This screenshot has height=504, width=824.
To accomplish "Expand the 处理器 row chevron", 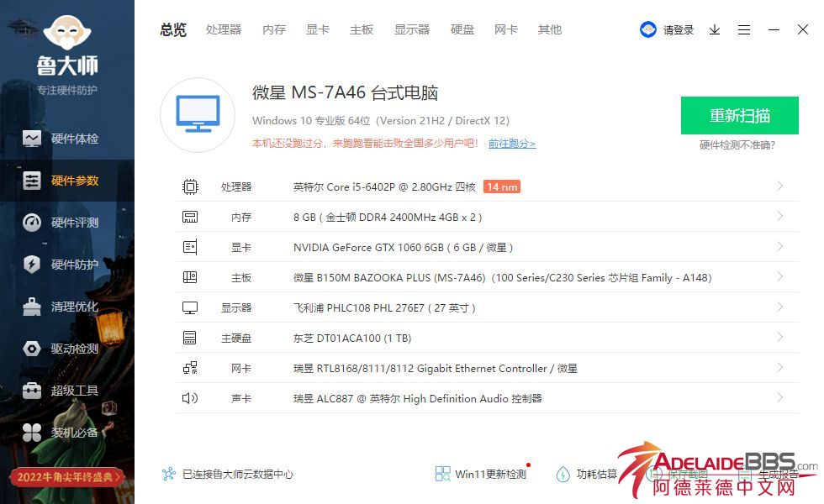I will (780, 186).
